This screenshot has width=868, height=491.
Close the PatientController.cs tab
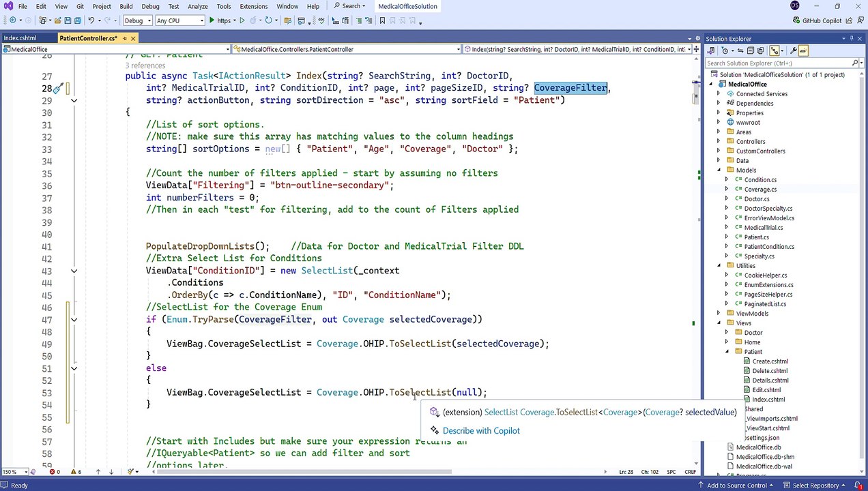click(133, 38)
